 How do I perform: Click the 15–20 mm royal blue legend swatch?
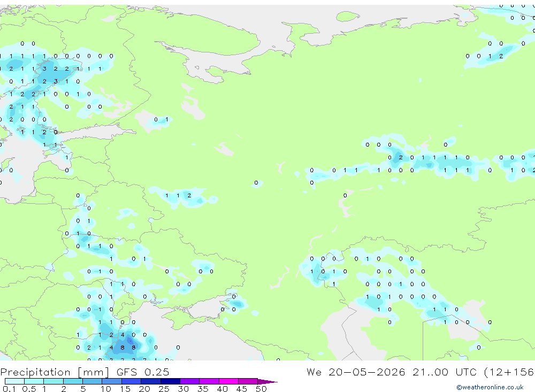coord(132,381)
